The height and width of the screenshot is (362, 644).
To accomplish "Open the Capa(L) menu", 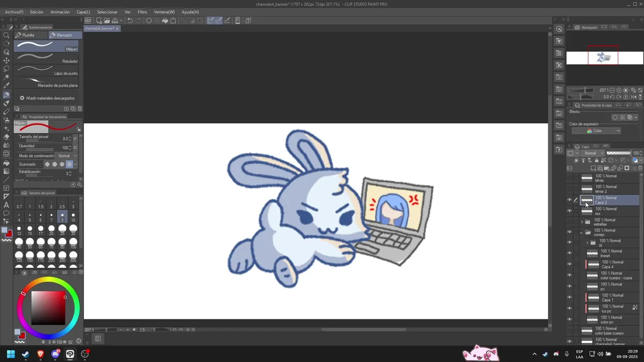I will tap(84, 12).
